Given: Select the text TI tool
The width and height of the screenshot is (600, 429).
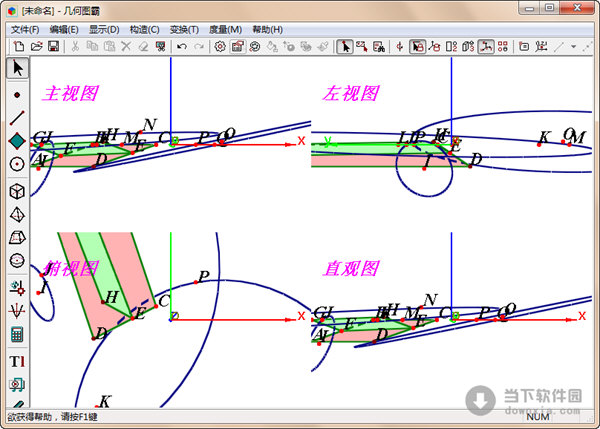Looking at the screenshot, I should coord(17,361).
